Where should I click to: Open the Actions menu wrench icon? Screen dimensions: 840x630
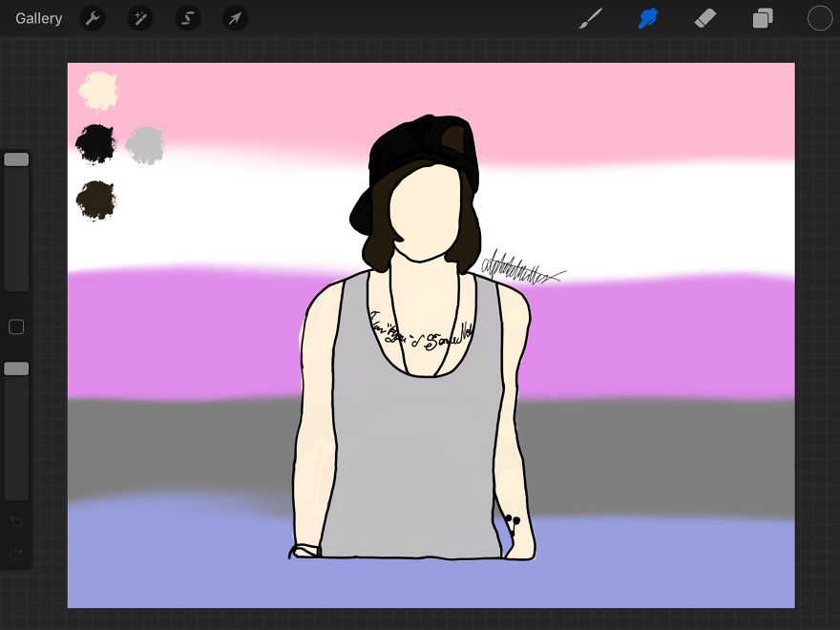pos(93,18)
